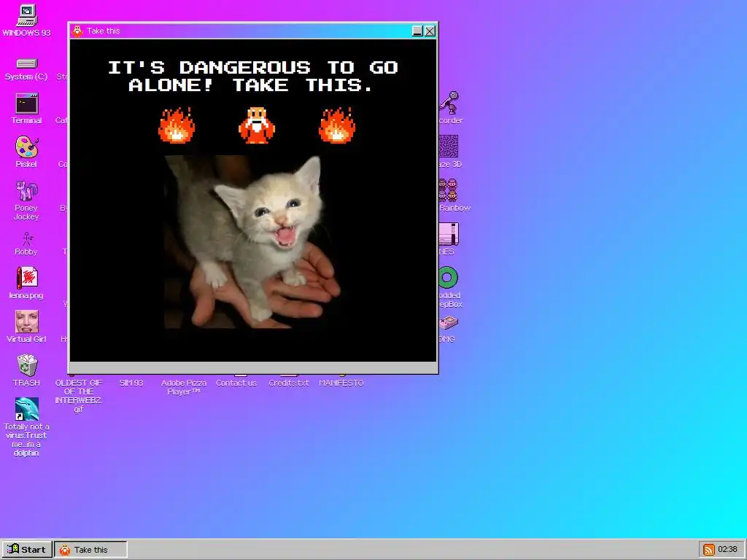Image resolution: width=747 pixels, height=560 pixels.
Task: Close the Take this window
Action: 430,31
